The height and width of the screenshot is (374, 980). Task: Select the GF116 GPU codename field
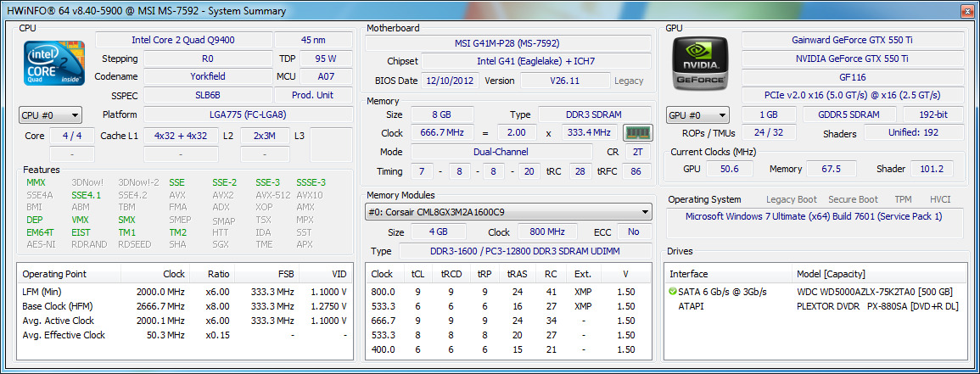point(853,77)
